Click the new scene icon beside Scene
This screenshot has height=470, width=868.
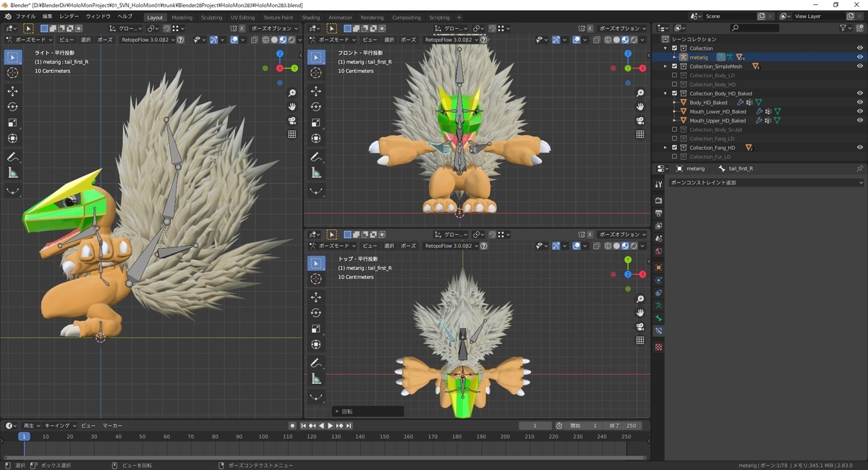762,16
